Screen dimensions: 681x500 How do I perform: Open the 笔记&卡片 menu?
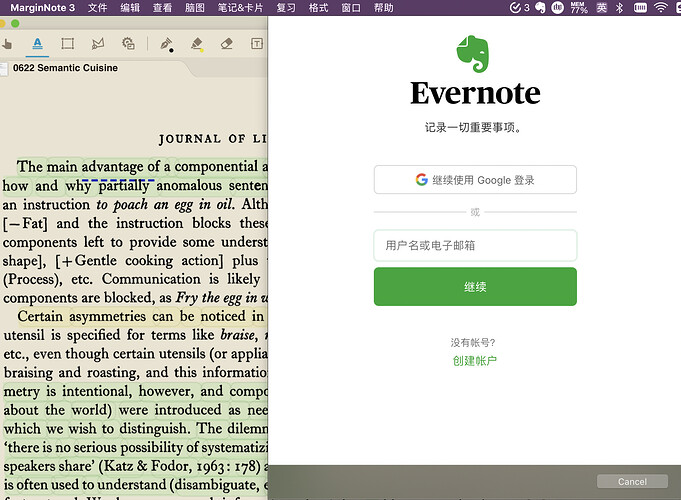click(x=240, y=8)
